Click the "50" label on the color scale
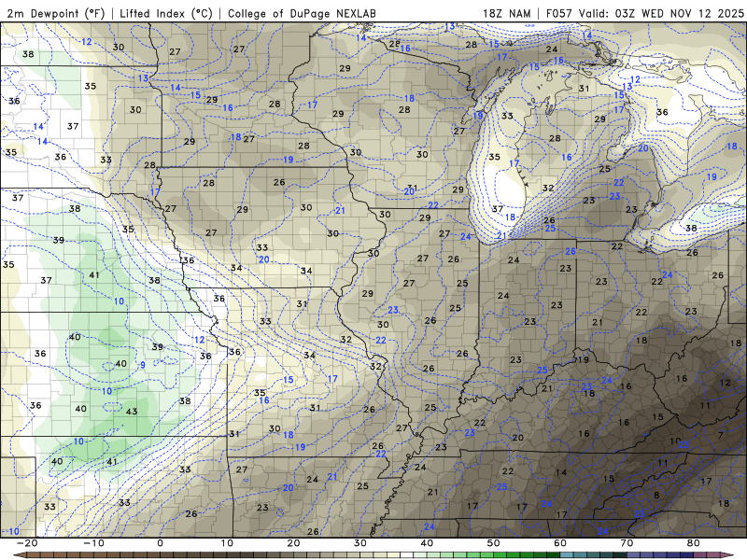The width and height of the screenshot is (747, 560). (493, 543)
